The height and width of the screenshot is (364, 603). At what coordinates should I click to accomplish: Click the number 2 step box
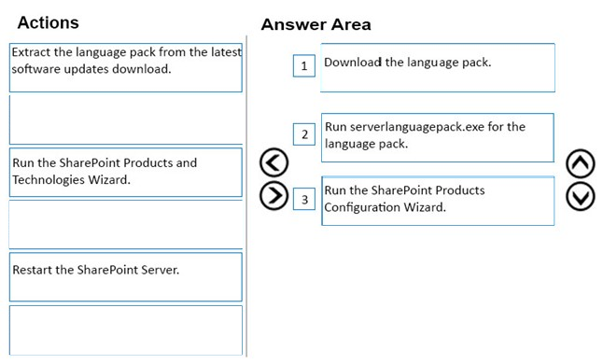coord(304,134)
